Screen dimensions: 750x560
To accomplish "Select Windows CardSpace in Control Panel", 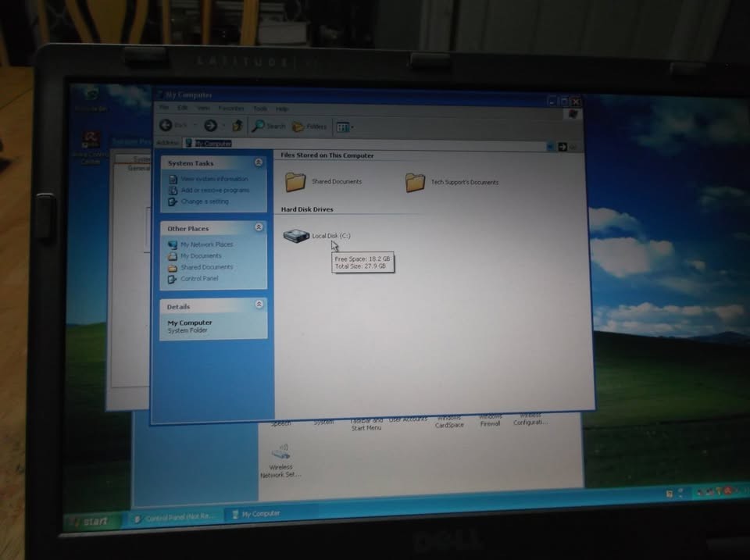I will 449,421.
